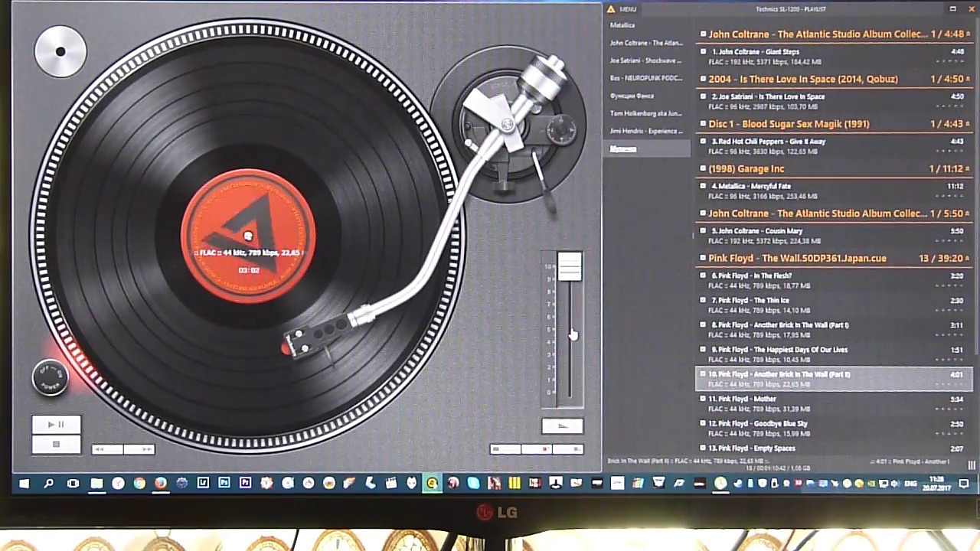Click the pitch slider handle

[569, 266]
